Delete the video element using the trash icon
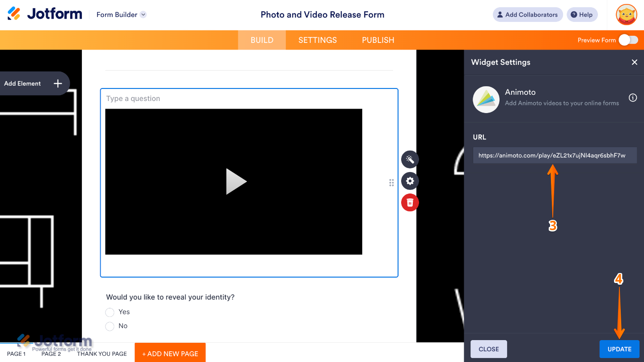This screenshot has height=362, width=644. tap(410, 202)
